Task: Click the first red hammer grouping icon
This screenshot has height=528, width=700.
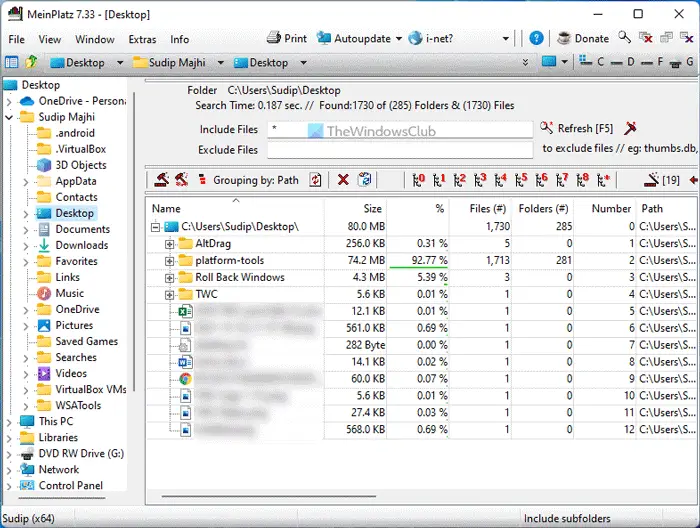Action: point(162,180)
